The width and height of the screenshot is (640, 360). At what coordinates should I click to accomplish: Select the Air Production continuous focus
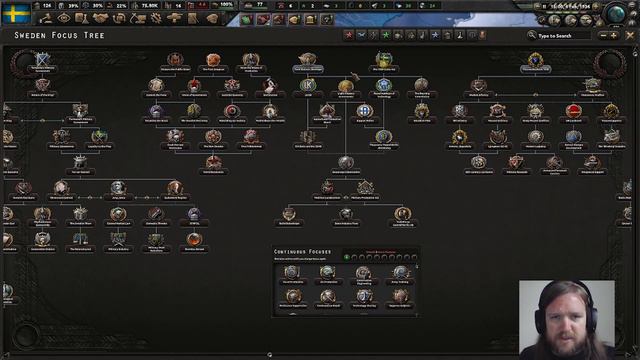coord(328,275)
